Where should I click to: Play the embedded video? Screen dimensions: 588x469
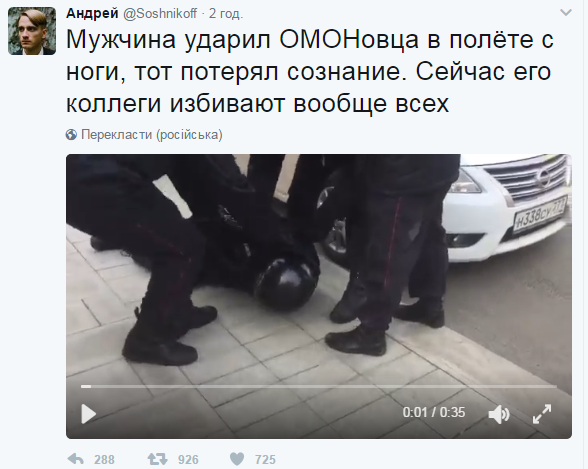click(x=89, y=414)
